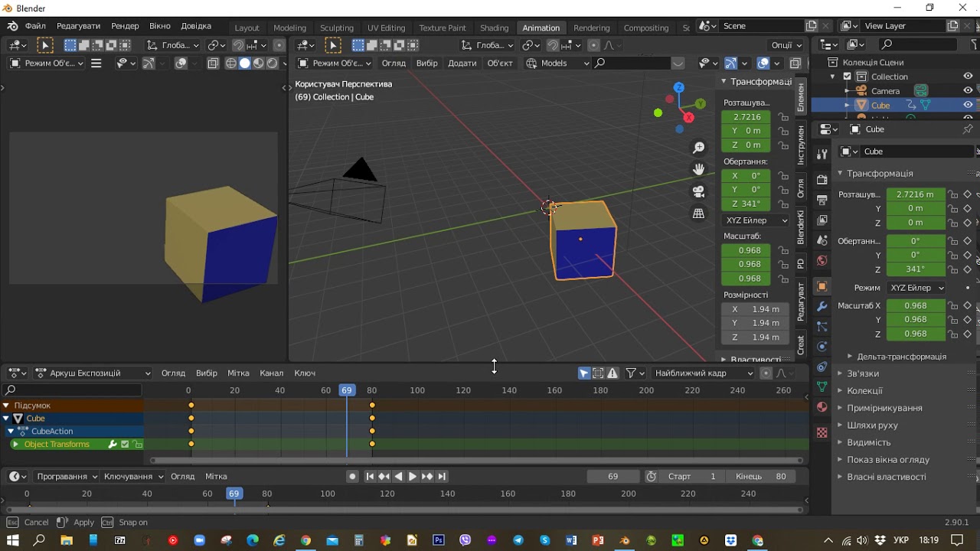
Task: Open the Modifier properties wrench icon
Action: pos(822,307)
